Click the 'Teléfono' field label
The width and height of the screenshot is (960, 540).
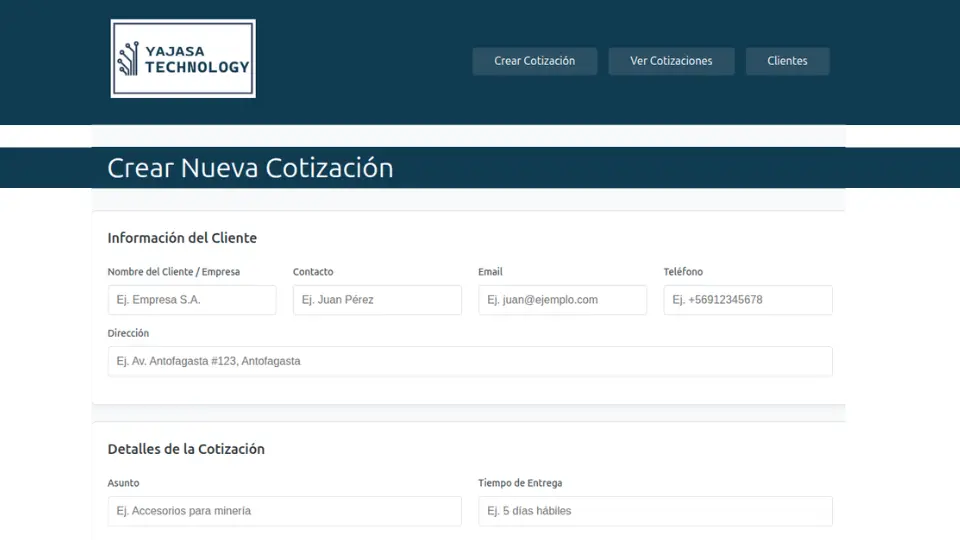pos(683,272)
